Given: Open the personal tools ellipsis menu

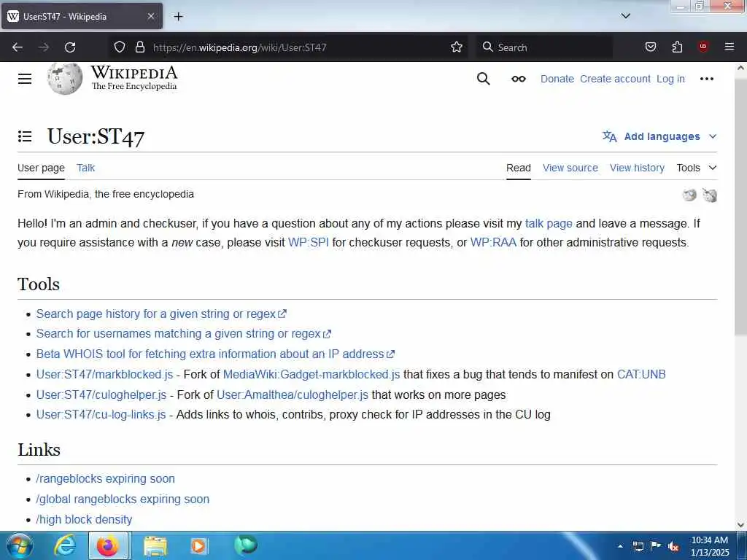Looking at the screenshot, I should pyautogui.click(x=706, y=79).
